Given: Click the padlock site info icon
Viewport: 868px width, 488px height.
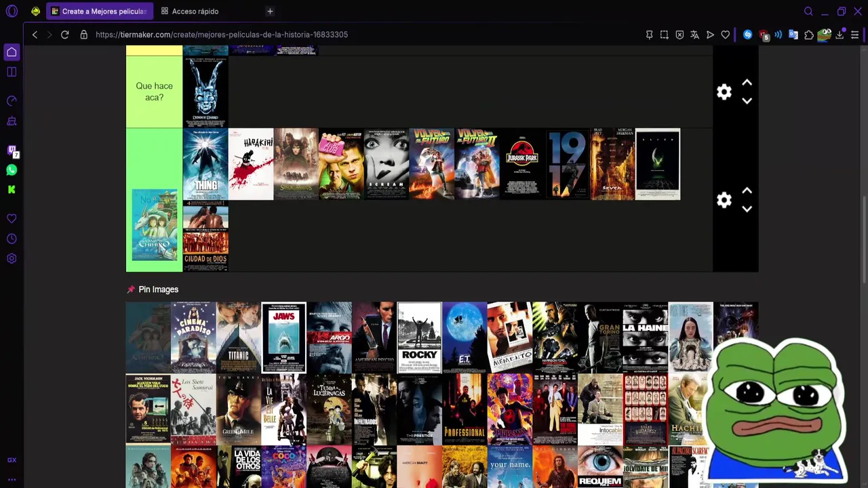Looking at the screenshot, I should tap(83, 35).
